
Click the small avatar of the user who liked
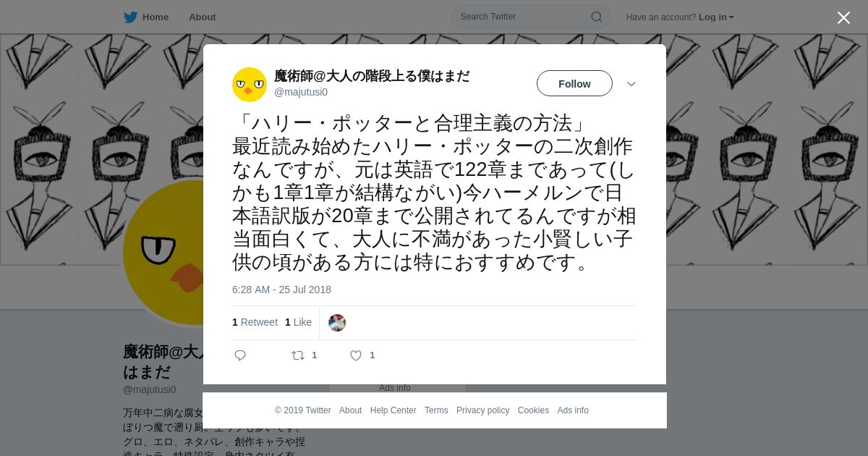337,323
